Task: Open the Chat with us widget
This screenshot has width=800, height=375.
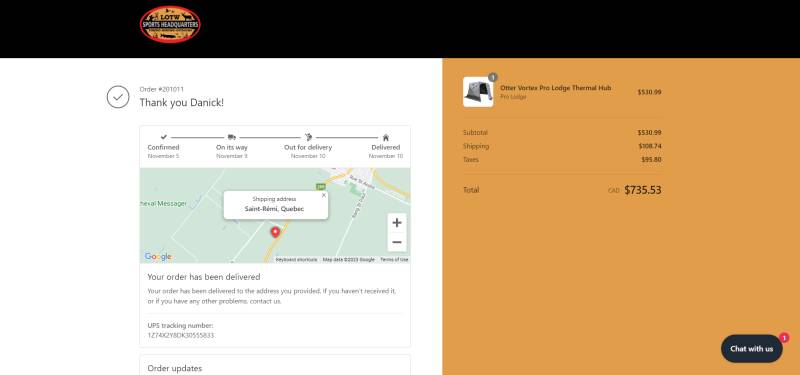Action: click(x=752, y=349)
